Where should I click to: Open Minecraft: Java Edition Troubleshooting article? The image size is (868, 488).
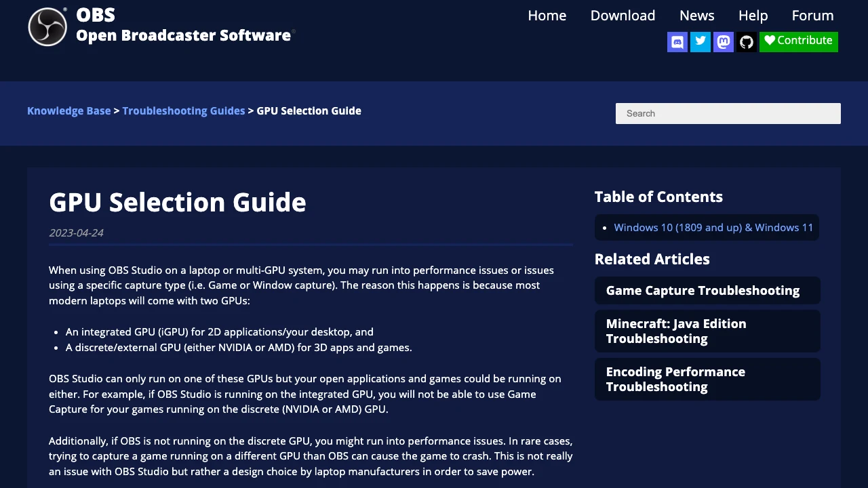707,331
